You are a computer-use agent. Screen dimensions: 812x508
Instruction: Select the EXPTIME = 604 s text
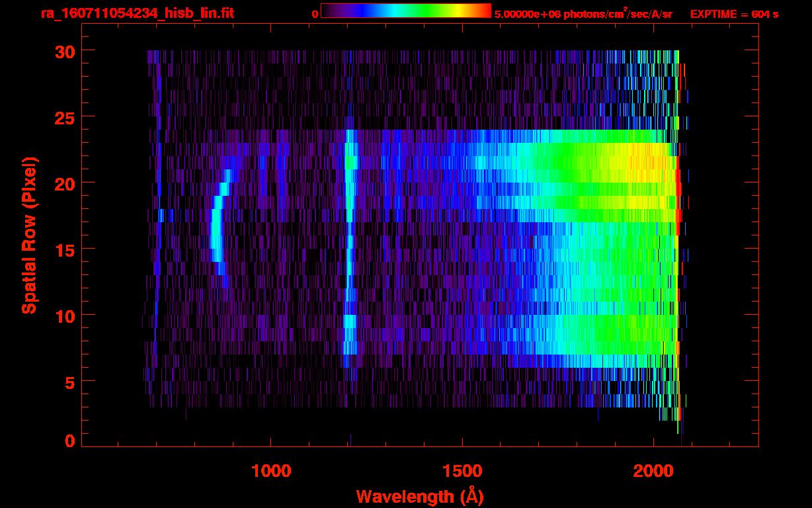(x=734, y=14)
